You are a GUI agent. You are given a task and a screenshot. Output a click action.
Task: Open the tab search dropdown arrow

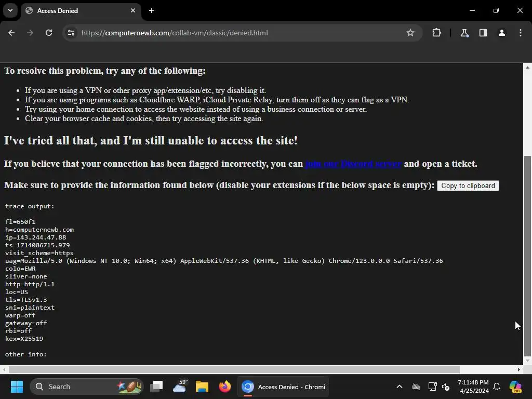tap(10, 10)
